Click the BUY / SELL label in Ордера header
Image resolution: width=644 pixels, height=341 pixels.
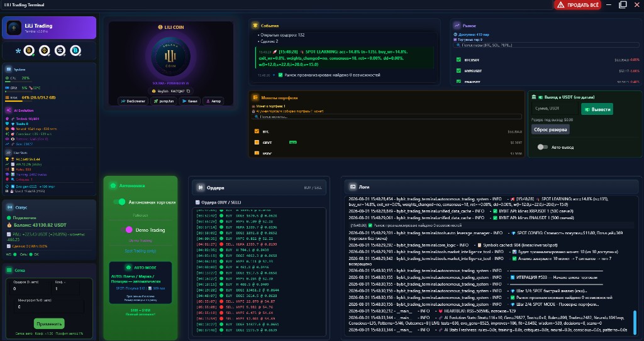click(x=313, y=188)
